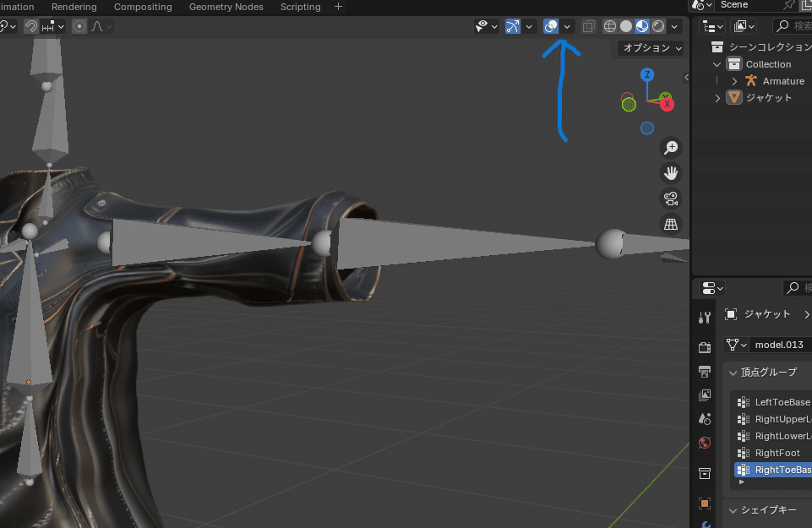This screenshot has width=812, height=528.
Task: Open the outliner editor type menu
Action: pos(712,26)
